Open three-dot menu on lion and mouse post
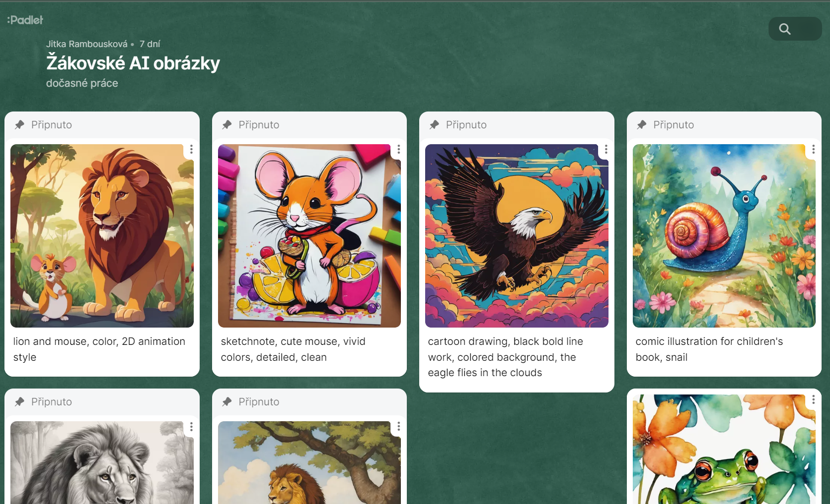 (191, 150)
